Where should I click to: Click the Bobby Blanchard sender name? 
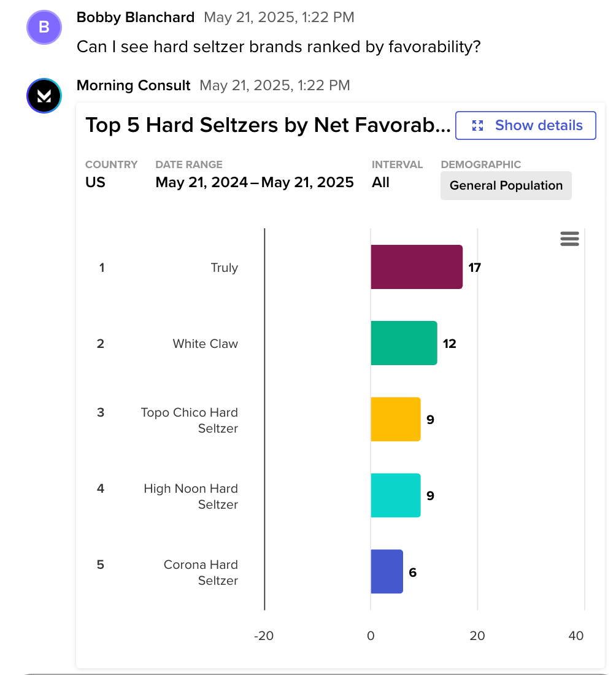point(136,17)
